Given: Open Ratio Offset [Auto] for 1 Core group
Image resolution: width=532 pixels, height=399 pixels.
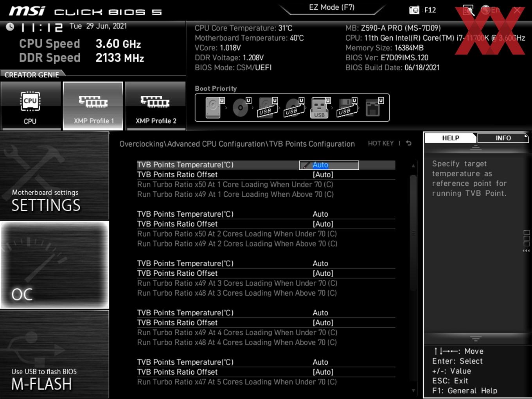Looking at the screenshot, I should 323,174.
